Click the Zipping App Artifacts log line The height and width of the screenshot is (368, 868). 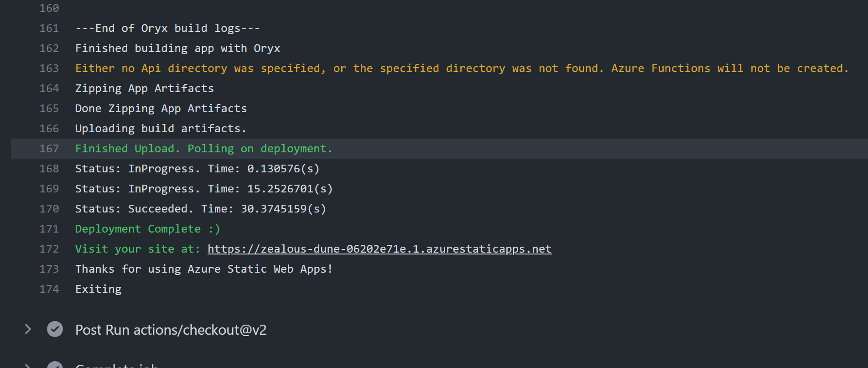click(x=145, y=88)
